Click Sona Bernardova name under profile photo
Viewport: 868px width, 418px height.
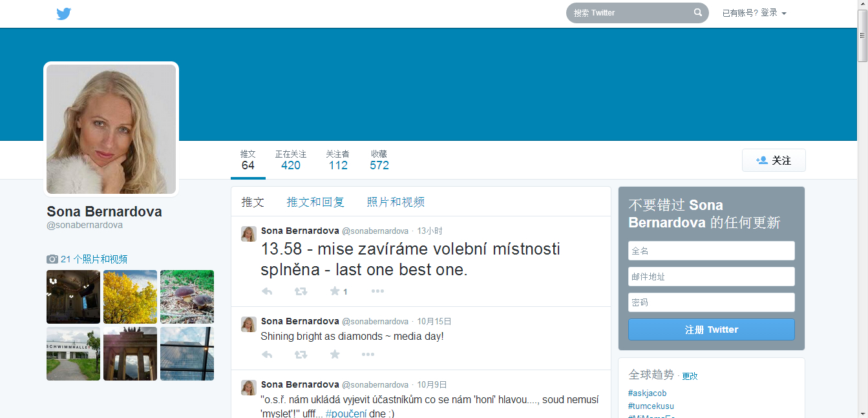104,212
